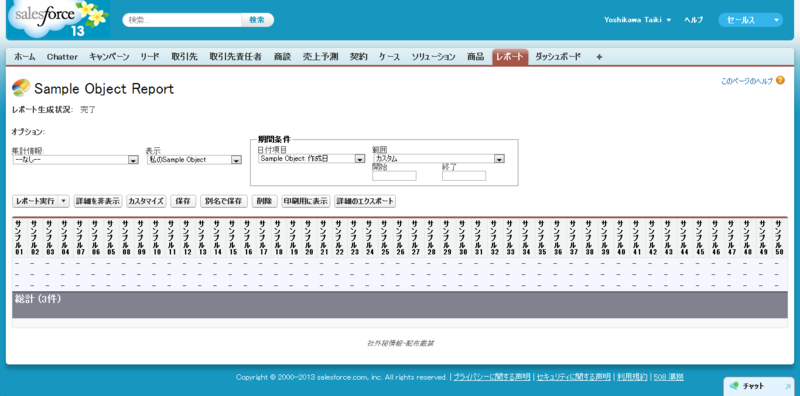Sort by the サンプル50 column header
The width and height of the screenshot is (800, 396).
[779, 237]
